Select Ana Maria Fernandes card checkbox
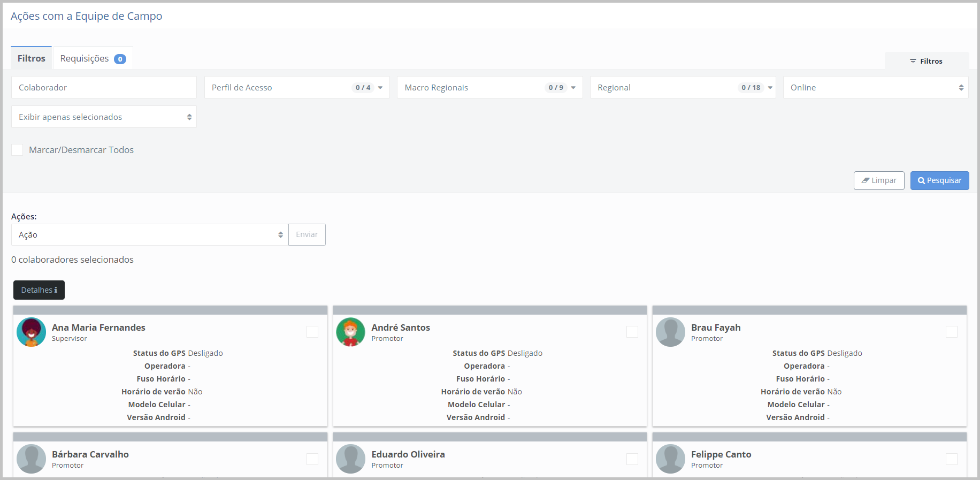980x480 pixels. pyautogui.click(x=312, y=332)
